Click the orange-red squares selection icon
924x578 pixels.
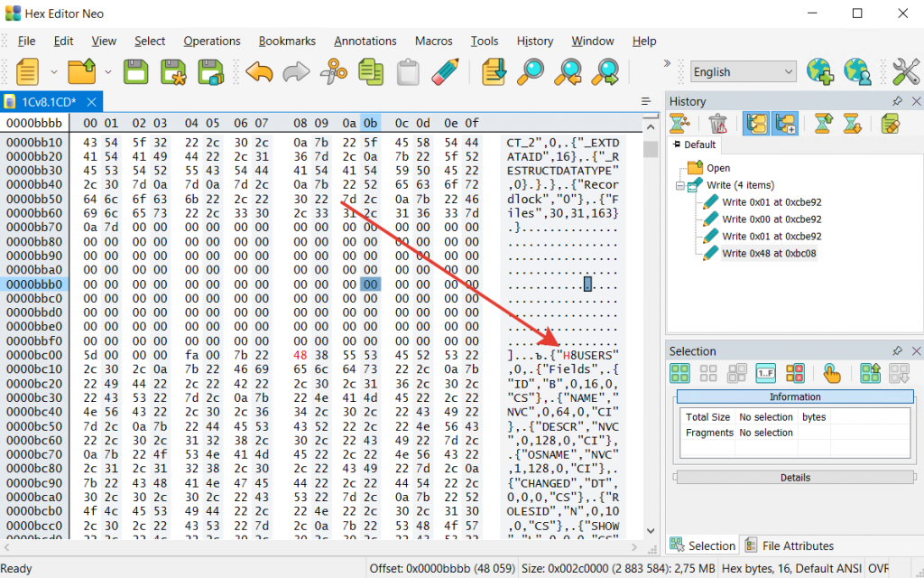tap(794, 373)
